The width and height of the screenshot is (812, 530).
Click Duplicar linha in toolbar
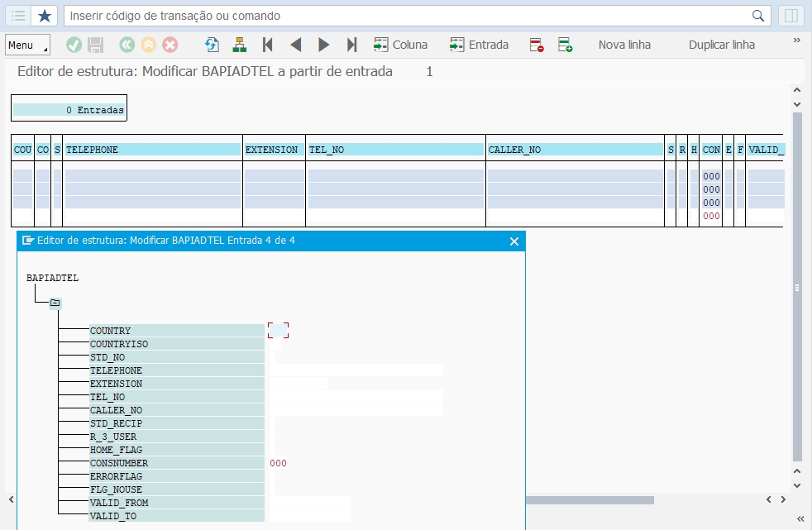[x=721, y=45]
